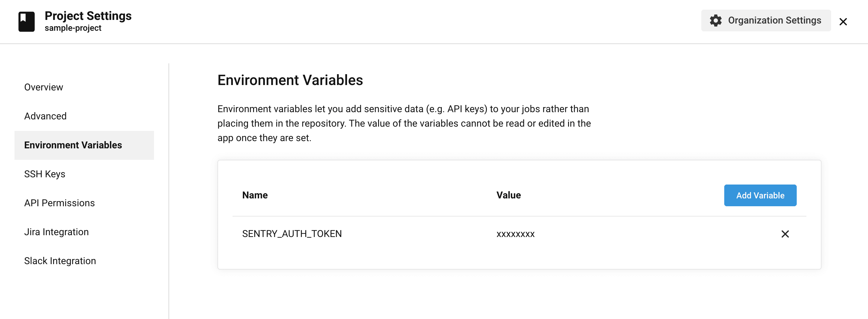This screenshot has height=319, width=868.
Task: Switch to the Environment Variables tab
Action: coord(73,145)
